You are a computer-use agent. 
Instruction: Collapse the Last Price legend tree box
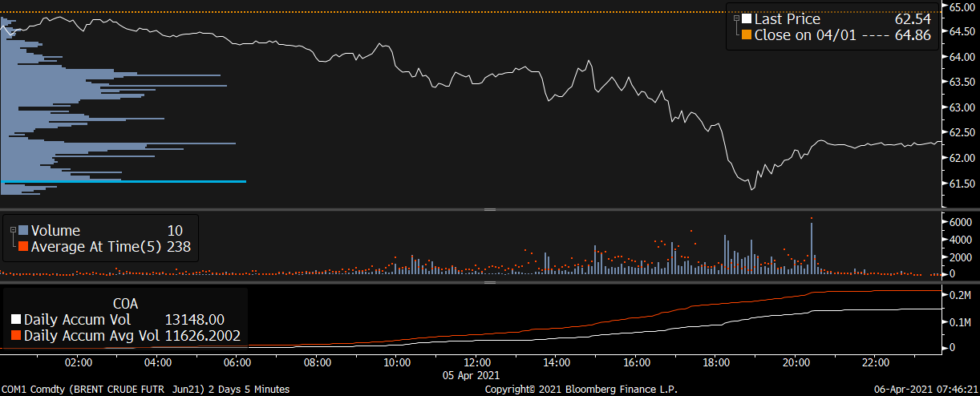[x=736, y=18]
